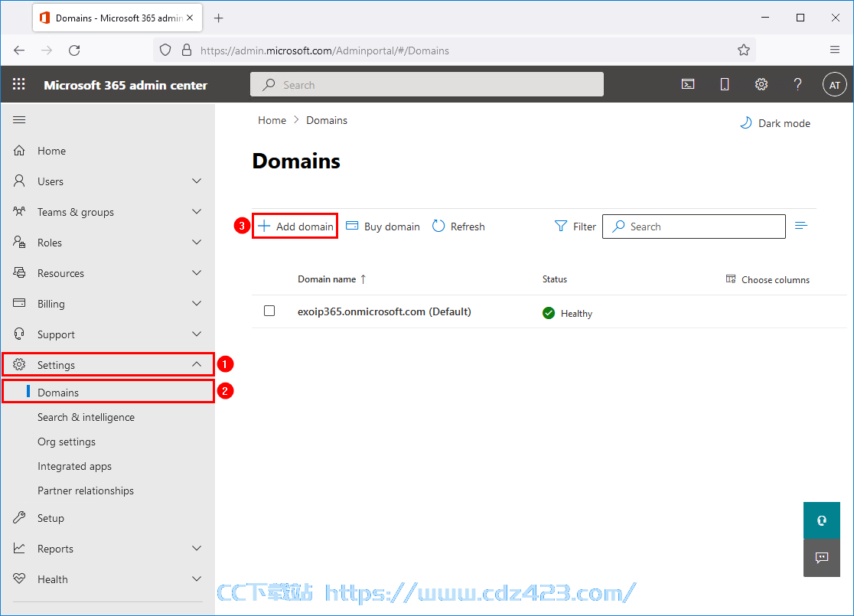
Task: Open the exoip365.onmicrosoft.com domain
Action: tap(384, 311)
